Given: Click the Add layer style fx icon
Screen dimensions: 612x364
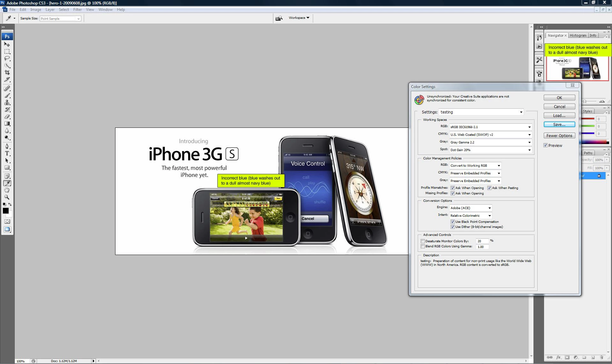Looking at the screenshot, I should pyautogui.click(x=558, y=357).
